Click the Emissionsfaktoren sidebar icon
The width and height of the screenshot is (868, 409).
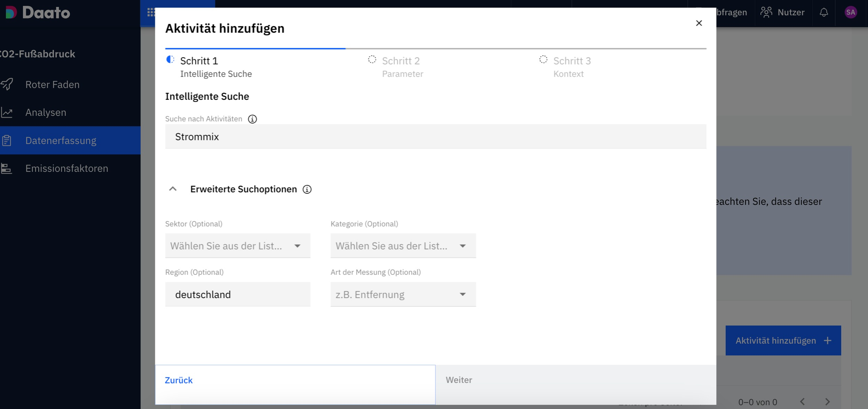[6, 169]
